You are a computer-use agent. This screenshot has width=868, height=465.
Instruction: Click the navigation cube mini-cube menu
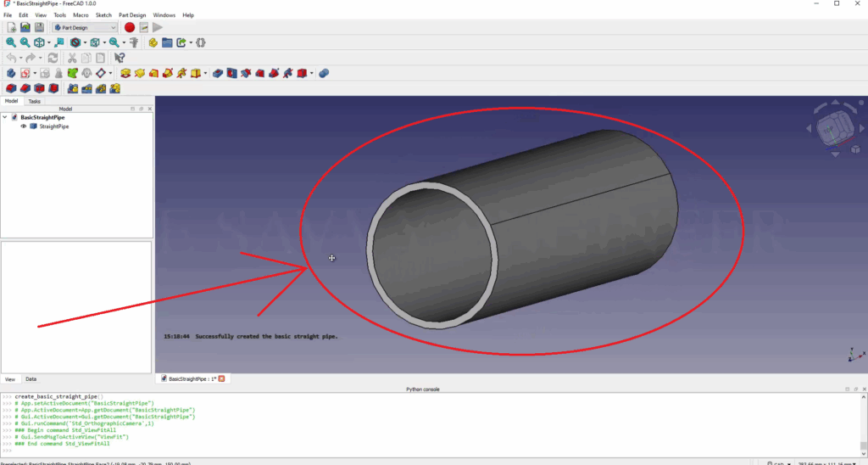855,149
